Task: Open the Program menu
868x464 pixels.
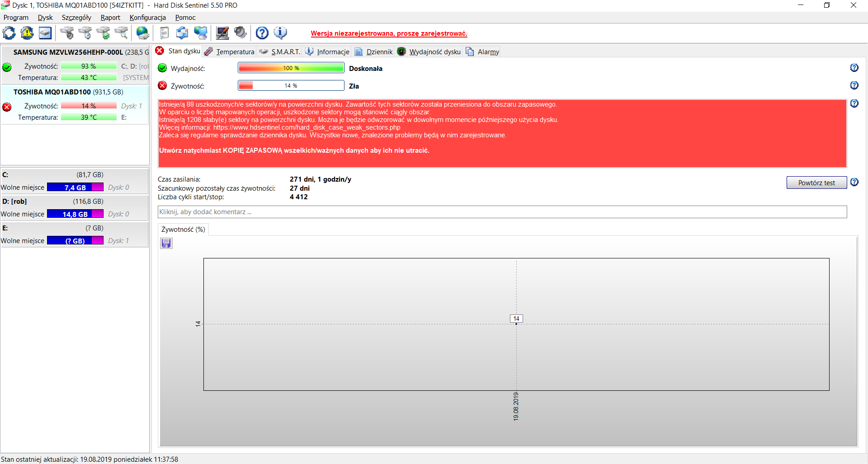Action: (x=16, y=18)
